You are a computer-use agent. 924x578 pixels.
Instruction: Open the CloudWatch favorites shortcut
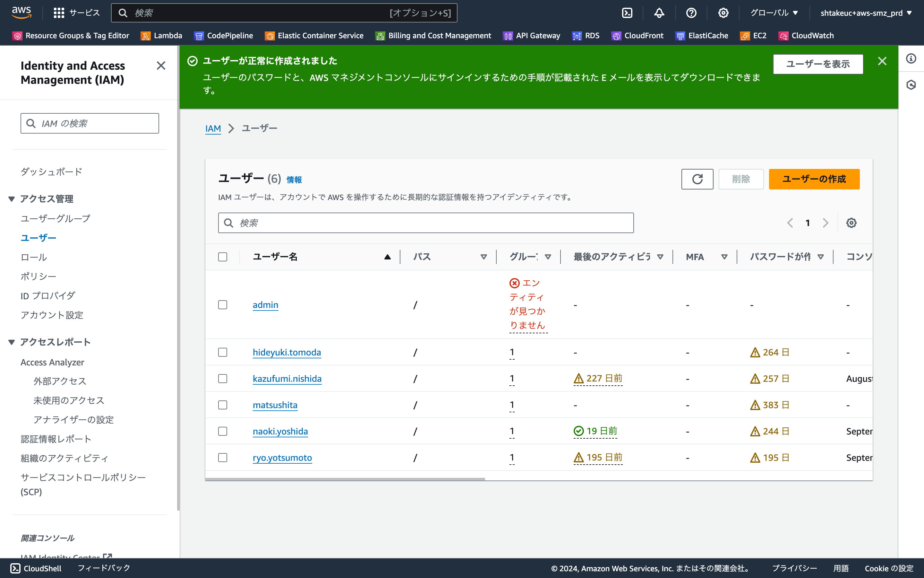point(806,36)
